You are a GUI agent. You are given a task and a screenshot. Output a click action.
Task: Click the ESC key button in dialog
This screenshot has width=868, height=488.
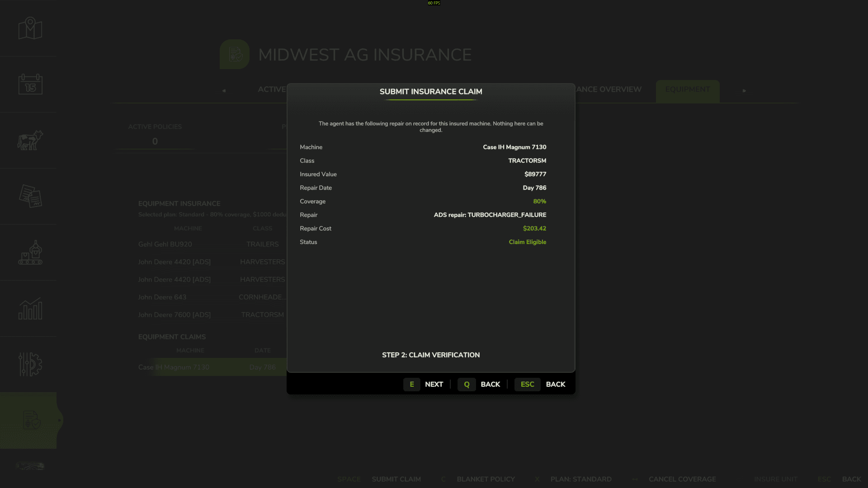(x=527, y=384)
